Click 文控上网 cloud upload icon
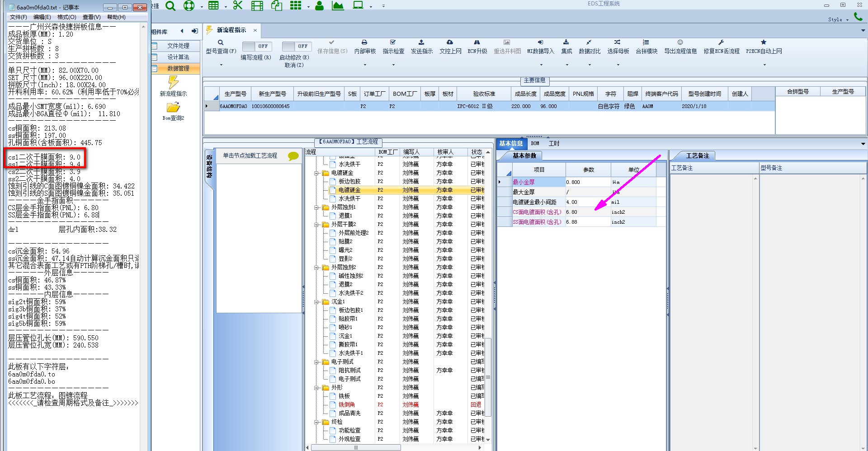The width and height of the screenshot is (868, 451). pyautogui.click(x=450, y=42)
